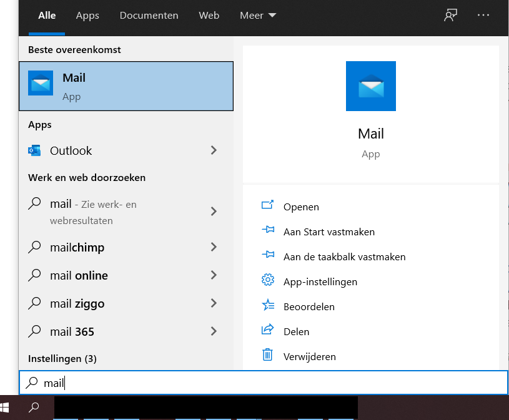Open the Meer dropdown filter
This screenshot has height=420, width=509.
[x=257, y=16]
